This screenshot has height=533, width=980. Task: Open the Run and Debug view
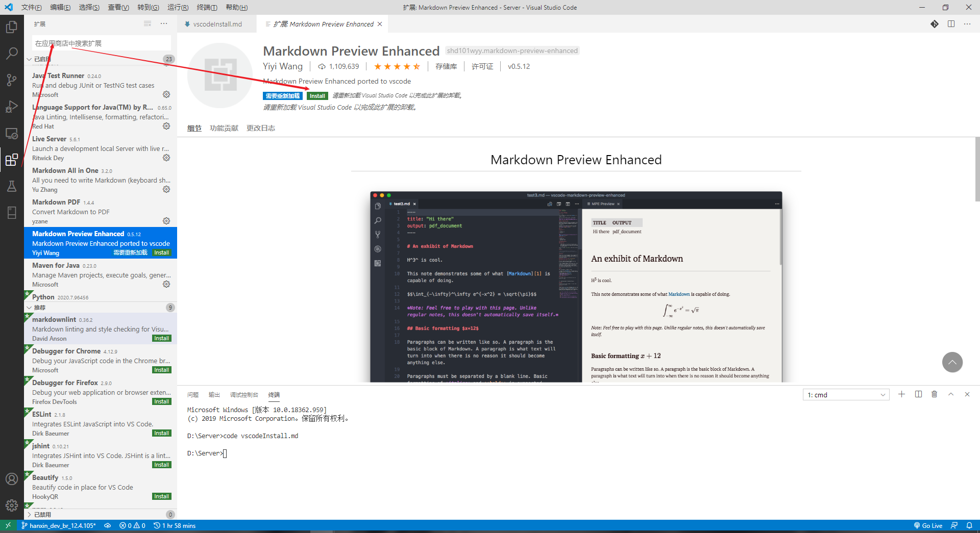11,107
